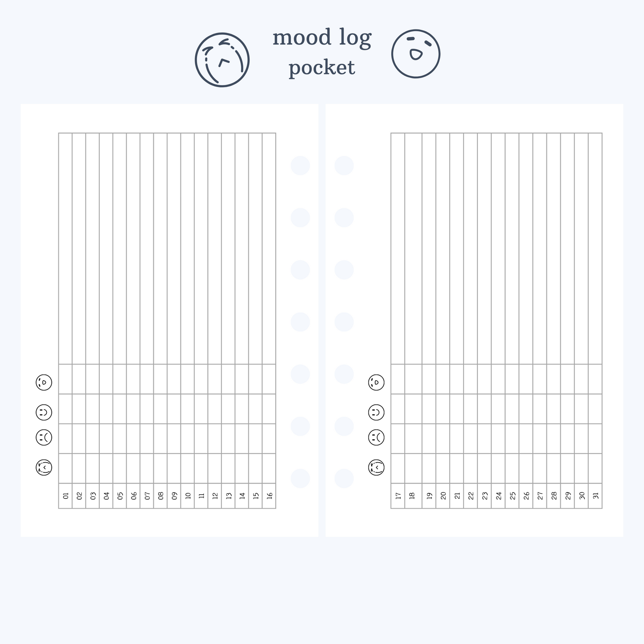Select the frowning face icon on the left page
The height and width of the screenshot is (644, 644).
click(x=44, y=438)
